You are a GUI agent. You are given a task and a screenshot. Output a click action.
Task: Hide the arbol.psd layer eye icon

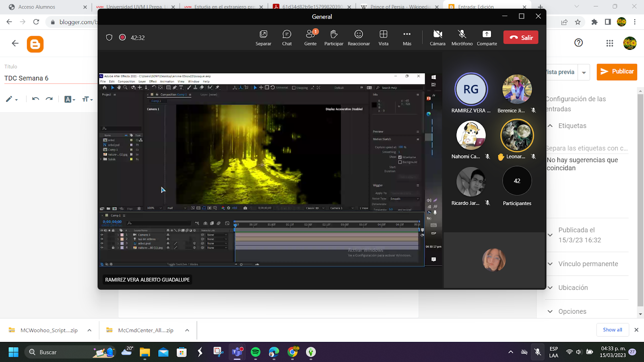[x=102, y=243]
